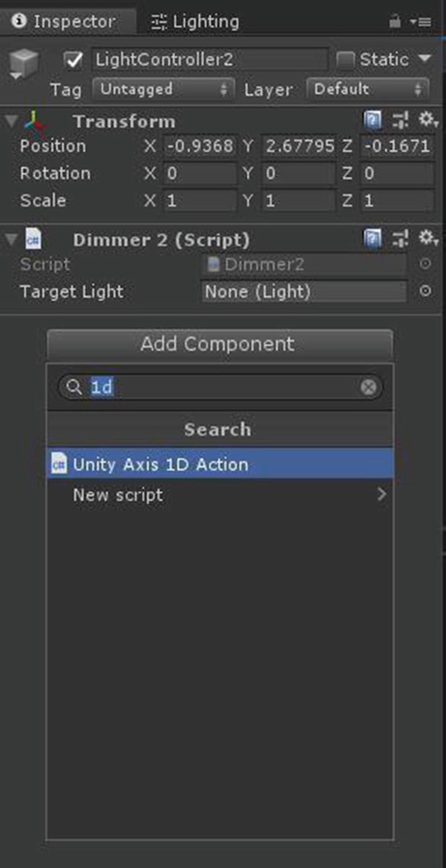Collapse the Transform component foldout
The width and height of the screenshot is (446, 868).
[10, 121]
